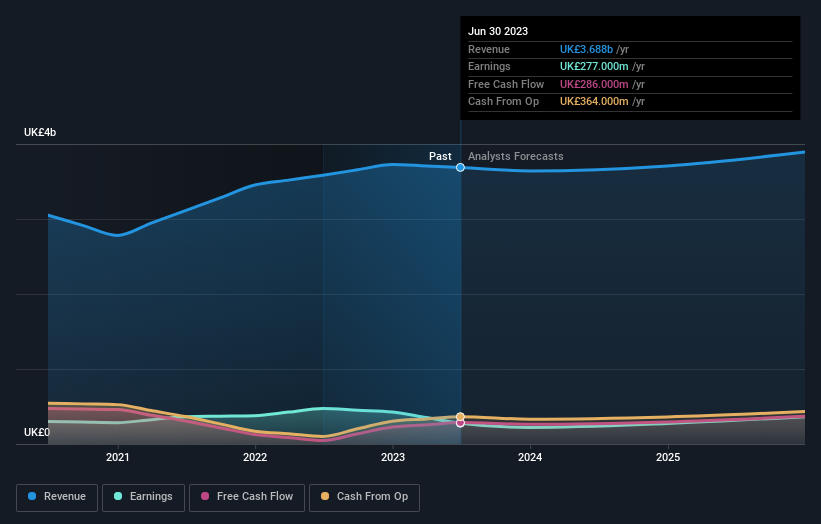Toggle the Free Cash Flow legend button
This screenshot has width=821, height=524.
[x=247, y=497]
